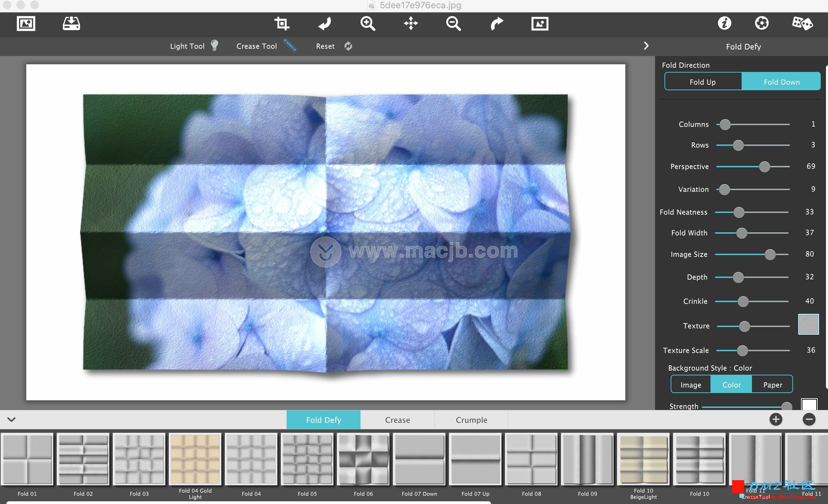This screenshot has width=828, height=504.
Task: Apply the Fold 01 preset thumbnail
Action: 27,459
